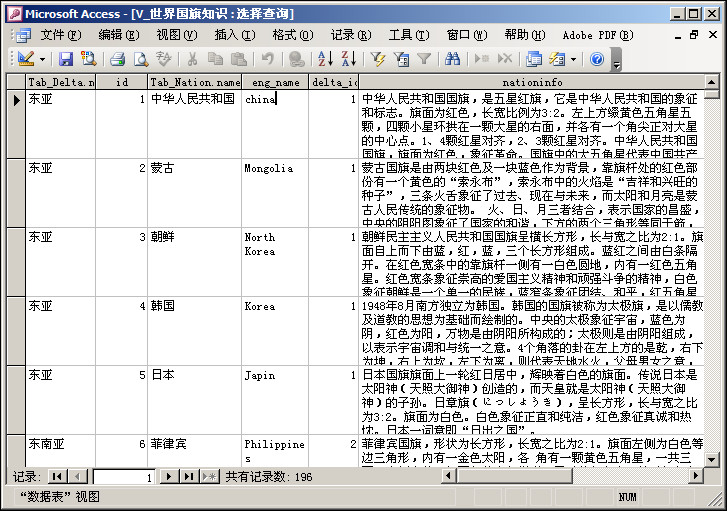Click the horizontal scrollbar right arrow
The width and height of the screenshot is (727, 511).
point(695,475)
